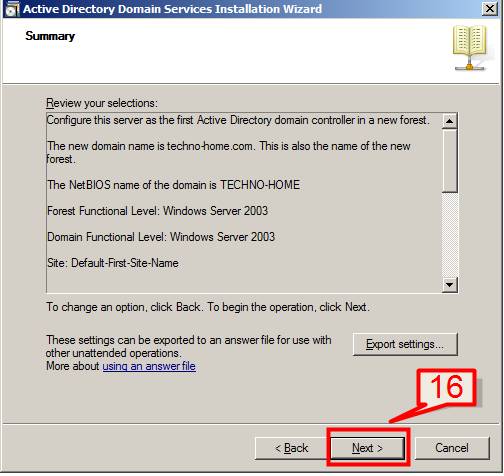Click the wizard icon in the title bar
Image resolution: width=504 pixels, height=476 pixels.
13,9
